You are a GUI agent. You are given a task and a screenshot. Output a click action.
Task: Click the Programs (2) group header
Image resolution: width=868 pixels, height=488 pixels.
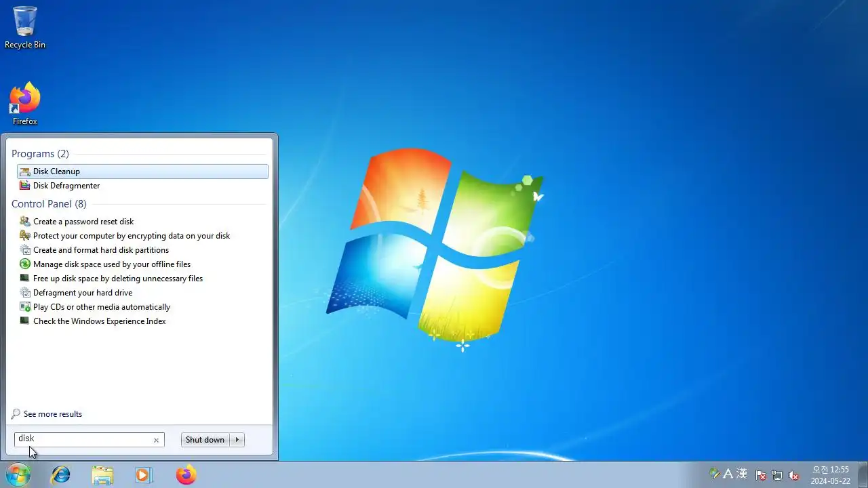(x=40, y=154)
